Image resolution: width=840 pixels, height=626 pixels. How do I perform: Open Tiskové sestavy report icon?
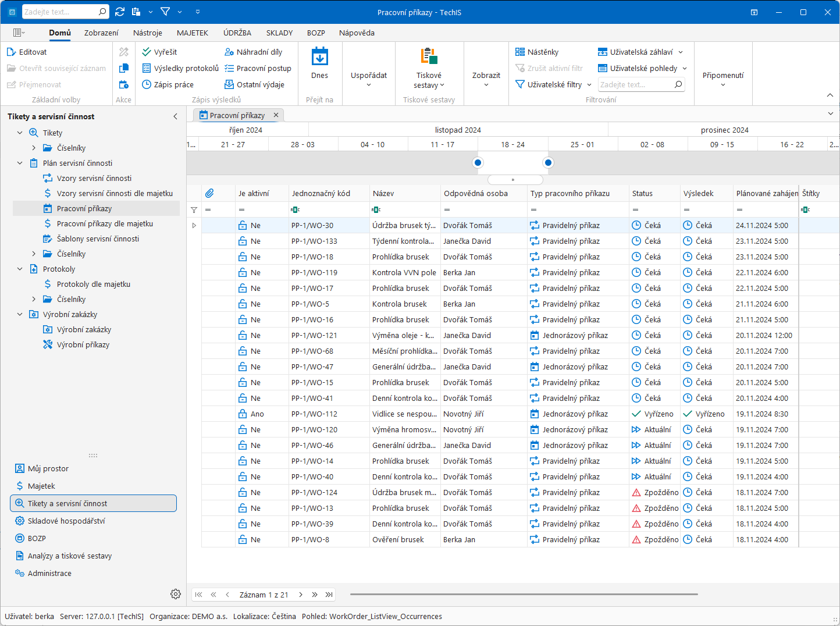(429, 56)
